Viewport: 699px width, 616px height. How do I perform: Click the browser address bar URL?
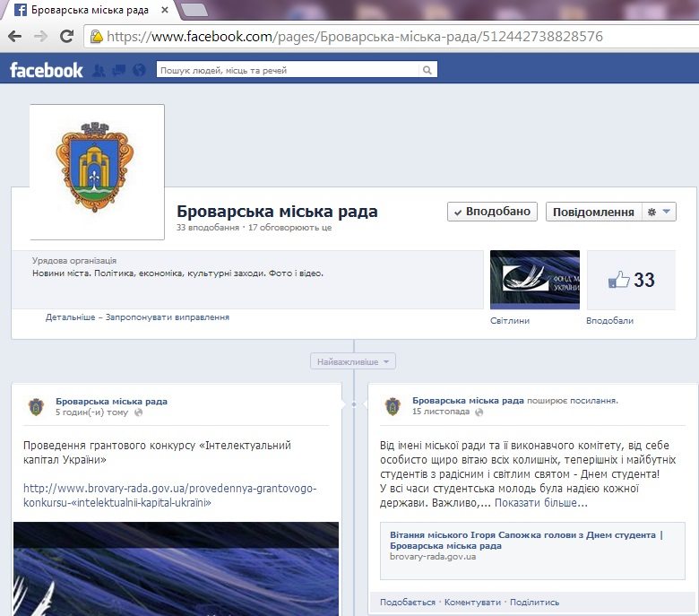click(355, 36)
